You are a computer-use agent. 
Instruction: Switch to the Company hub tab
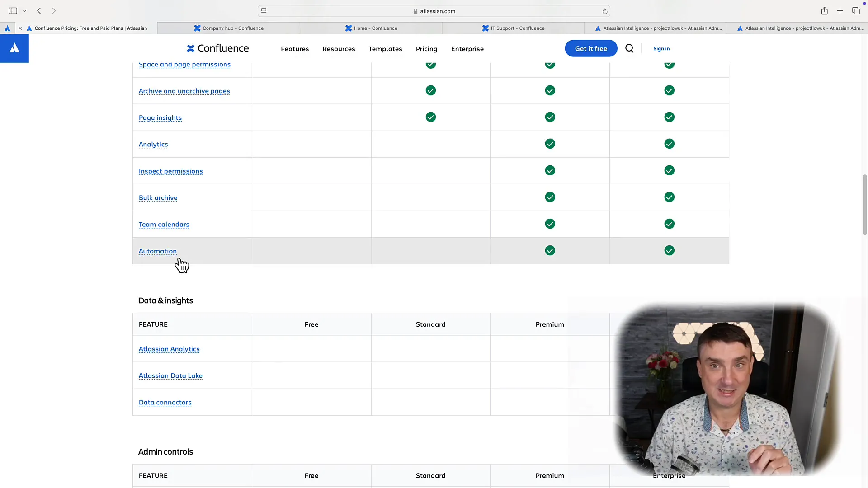(229, 28)
